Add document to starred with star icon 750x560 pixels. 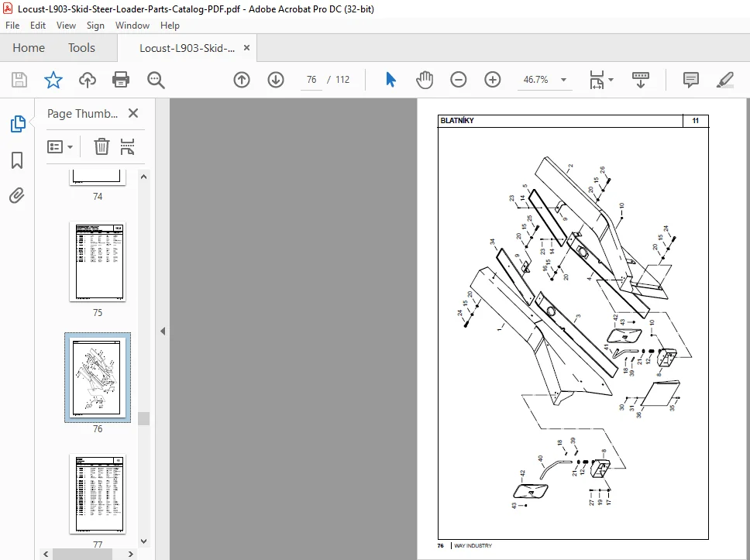(53, 79)
